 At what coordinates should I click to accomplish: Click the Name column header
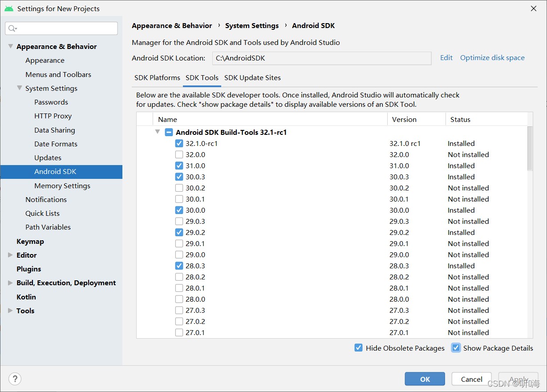point(270,119)
